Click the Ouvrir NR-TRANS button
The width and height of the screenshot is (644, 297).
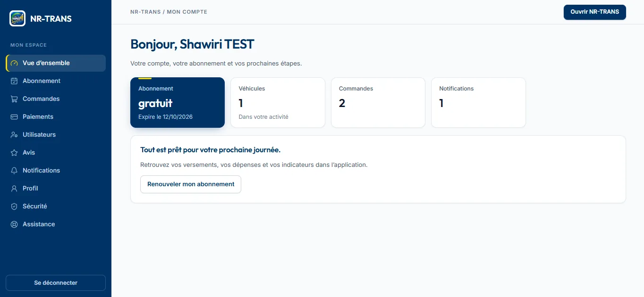(x=595, y=12)
